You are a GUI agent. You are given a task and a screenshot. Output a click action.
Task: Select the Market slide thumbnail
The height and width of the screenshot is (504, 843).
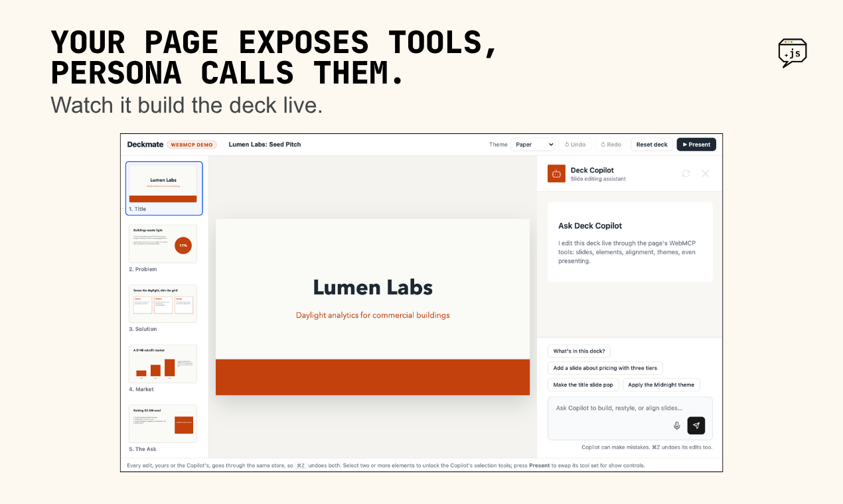pos(163,369)
